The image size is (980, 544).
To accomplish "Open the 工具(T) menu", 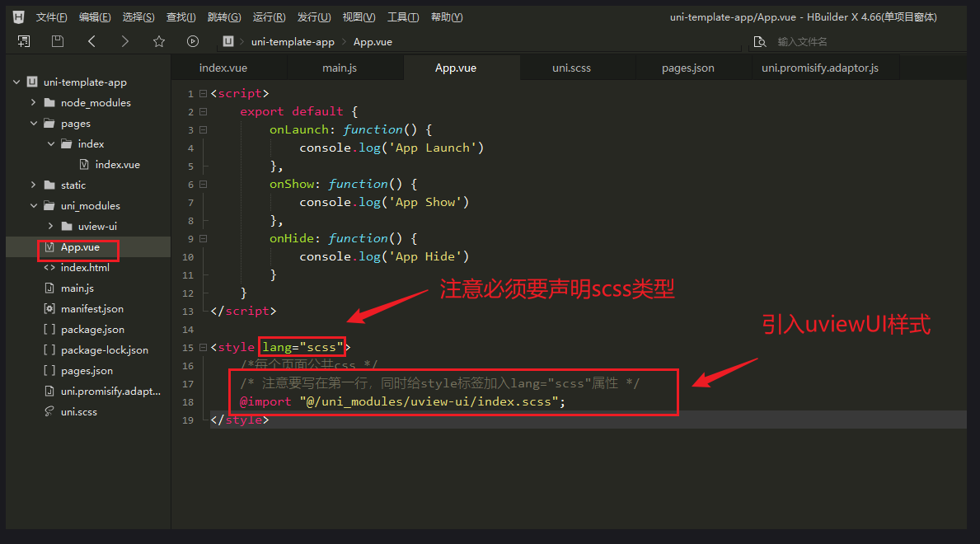I will tap(402, 16).
